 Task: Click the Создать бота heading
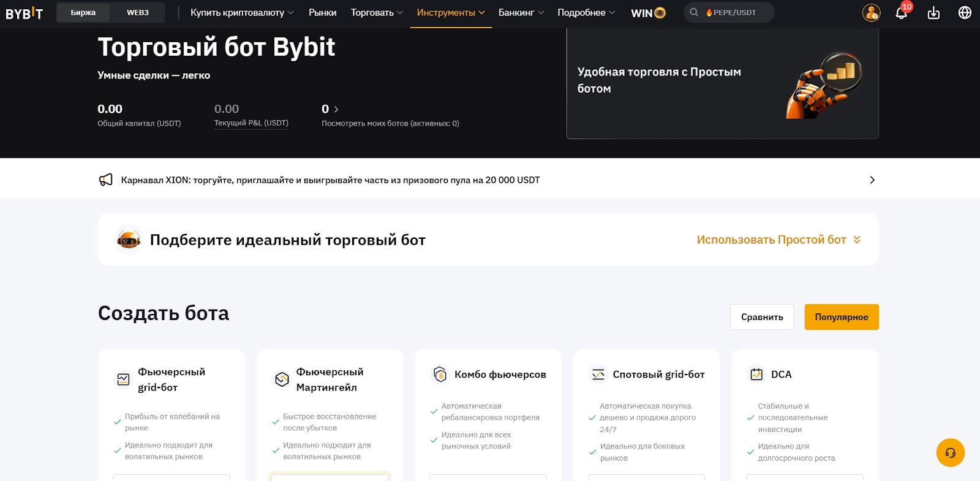point(164,313)
